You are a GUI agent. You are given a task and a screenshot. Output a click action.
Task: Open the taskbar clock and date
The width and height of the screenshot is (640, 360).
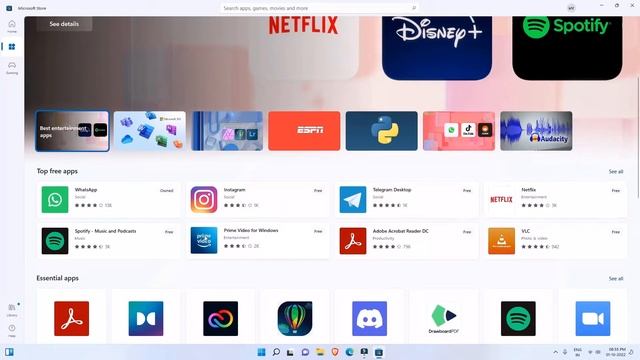coord(616,352)
